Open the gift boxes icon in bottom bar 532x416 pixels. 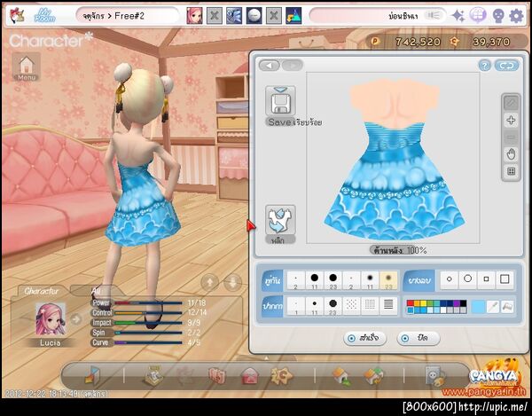coord(217,376)
